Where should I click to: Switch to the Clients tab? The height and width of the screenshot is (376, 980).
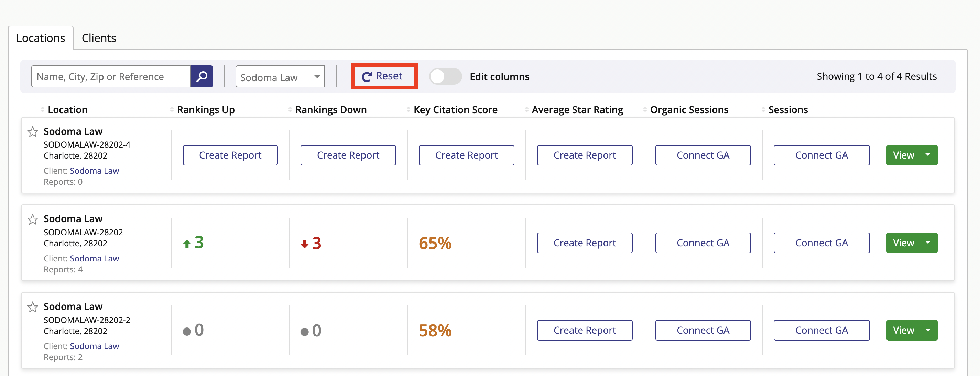[x=99, y=38]
